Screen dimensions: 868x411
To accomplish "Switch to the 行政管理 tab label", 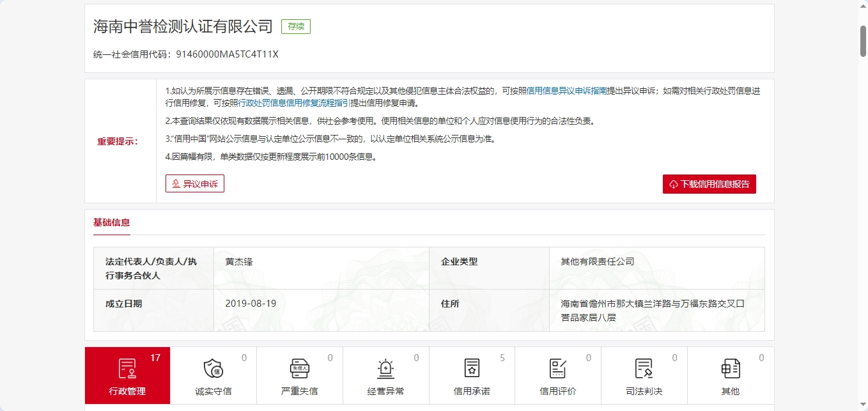I will coord(127,391).
